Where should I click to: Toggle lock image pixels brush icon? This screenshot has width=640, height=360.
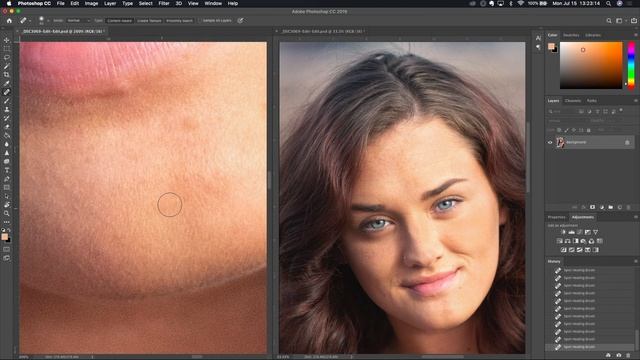tap(567, 130)
